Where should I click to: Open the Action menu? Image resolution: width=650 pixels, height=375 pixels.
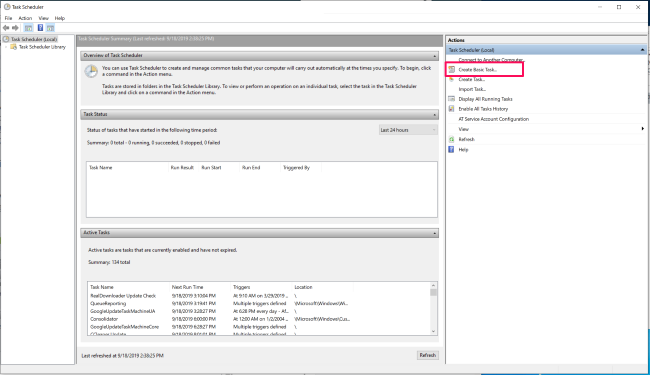click(25, 18)
